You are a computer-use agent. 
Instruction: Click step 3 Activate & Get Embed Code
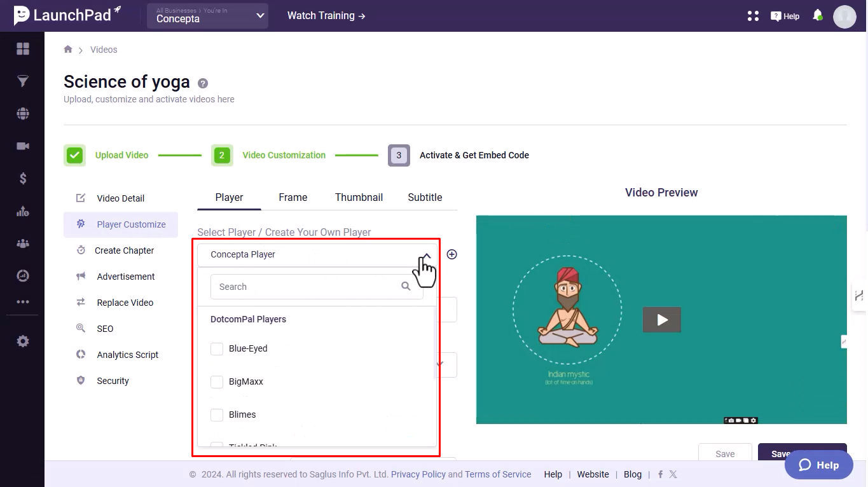[x=399, y=155]
